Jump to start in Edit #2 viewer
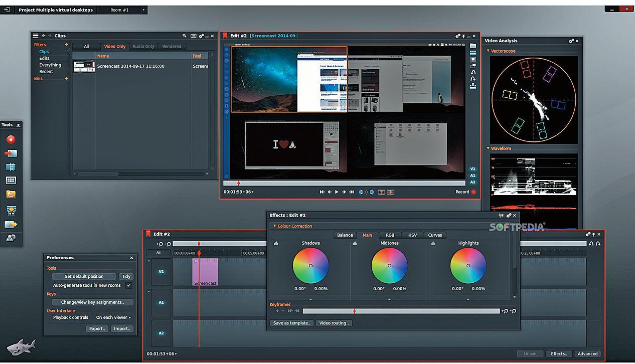The image size is (635, 364). click(x=322, y=192)
